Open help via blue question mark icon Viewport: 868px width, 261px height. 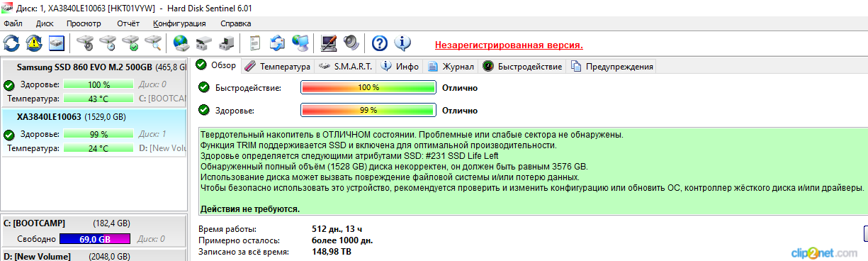click(x=380, y=43)
